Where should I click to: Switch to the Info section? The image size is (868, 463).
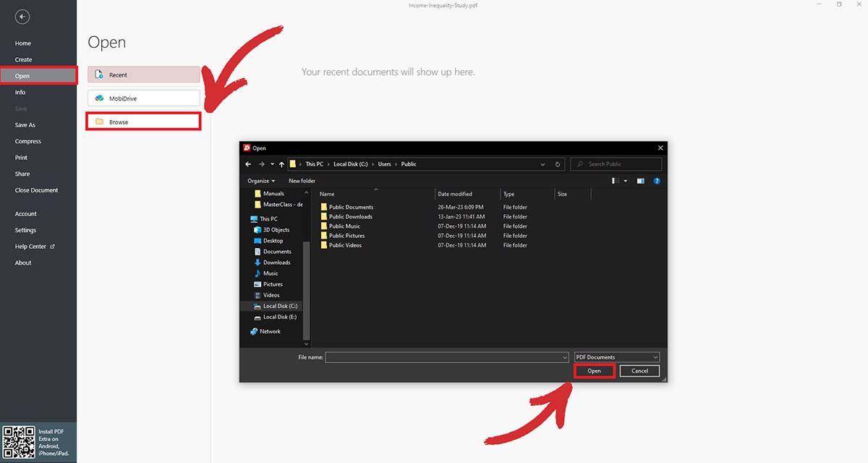[x=22, y=92]
